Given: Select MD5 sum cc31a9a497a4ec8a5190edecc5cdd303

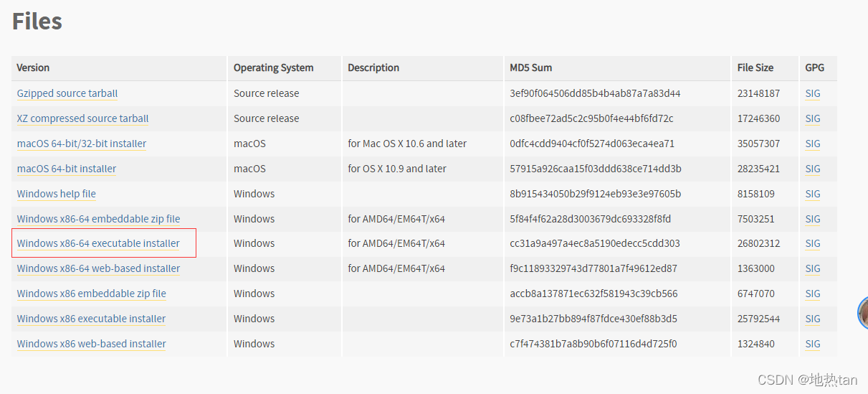Looking at the screenshot, I should tap(595, 243).
